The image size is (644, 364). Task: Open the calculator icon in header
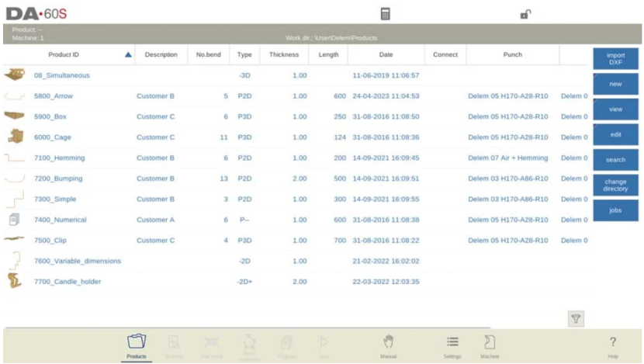coord(385,14)
